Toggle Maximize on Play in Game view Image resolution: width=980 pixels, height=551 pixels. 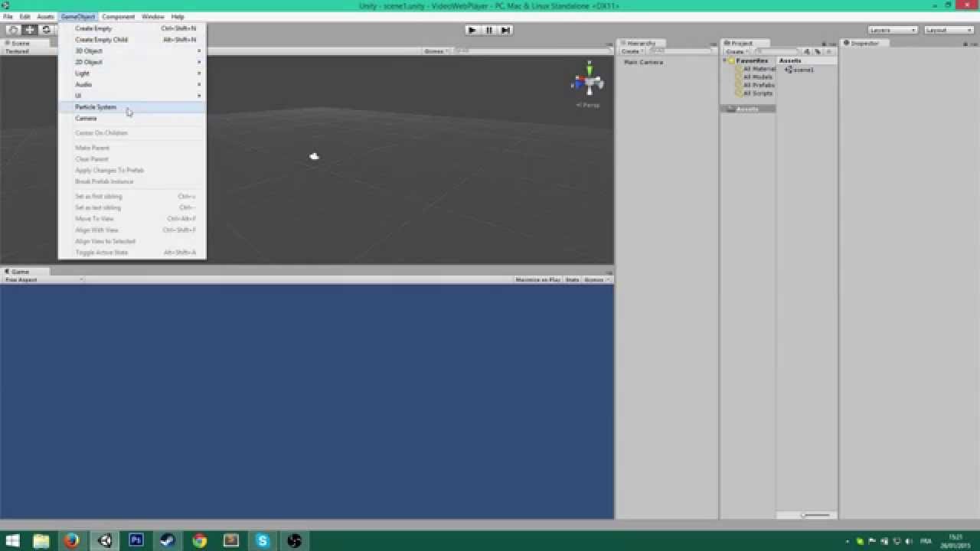tap(537, 280)
